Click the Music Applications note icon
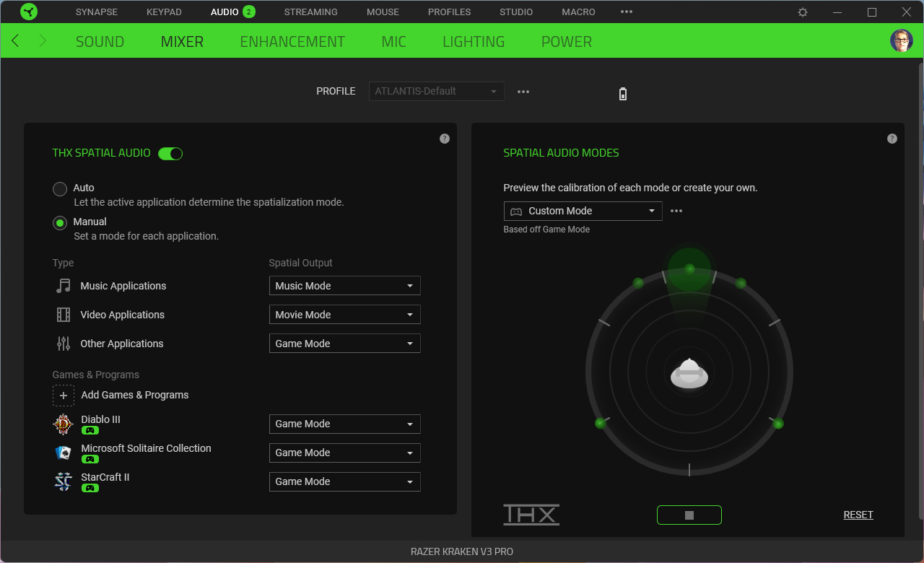Viewport: 924px width, 563px height. (64, 286)
